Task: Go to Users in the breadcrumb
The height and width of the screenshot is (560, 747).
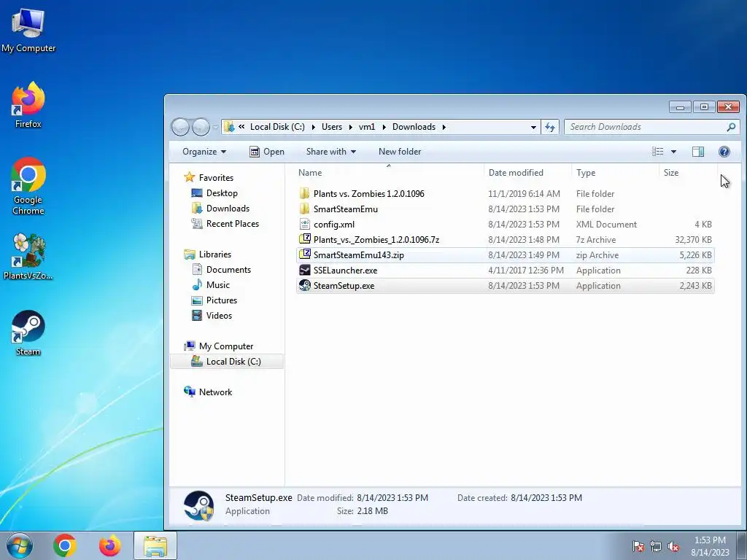Action: coord(332,127)
